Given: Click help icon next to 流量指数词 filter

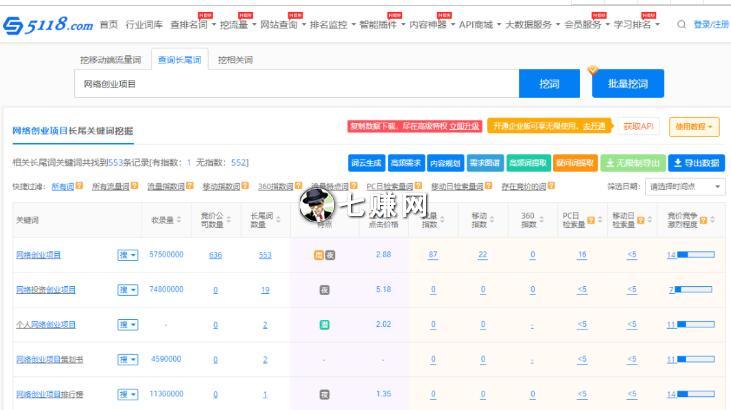Looking at the screenshot, I should pyautogui.click(x=189, y=186).
